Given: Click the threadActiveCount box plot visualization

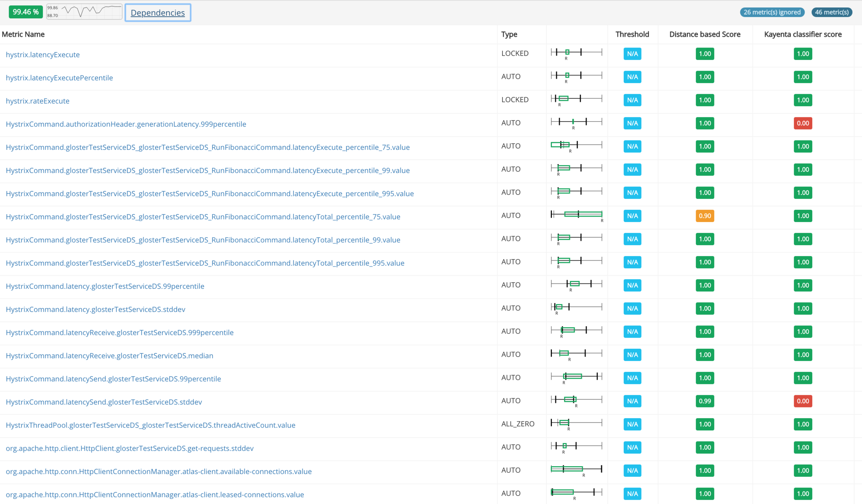Looking at the screenshot, I should 576,424.
